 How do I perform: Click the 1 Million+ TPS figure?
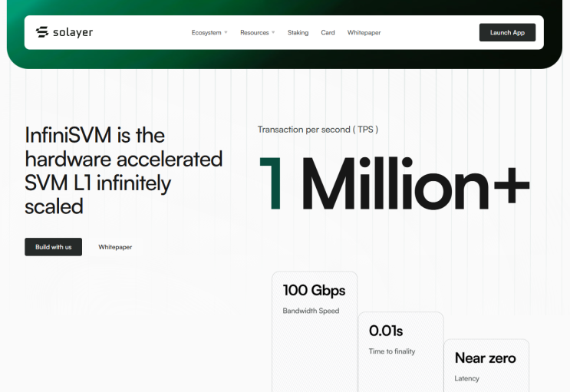394,183
